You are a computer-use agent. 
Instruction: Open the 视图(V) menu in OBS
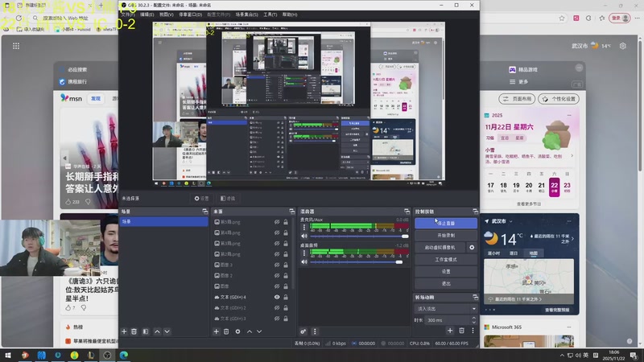tap(167, 14)
